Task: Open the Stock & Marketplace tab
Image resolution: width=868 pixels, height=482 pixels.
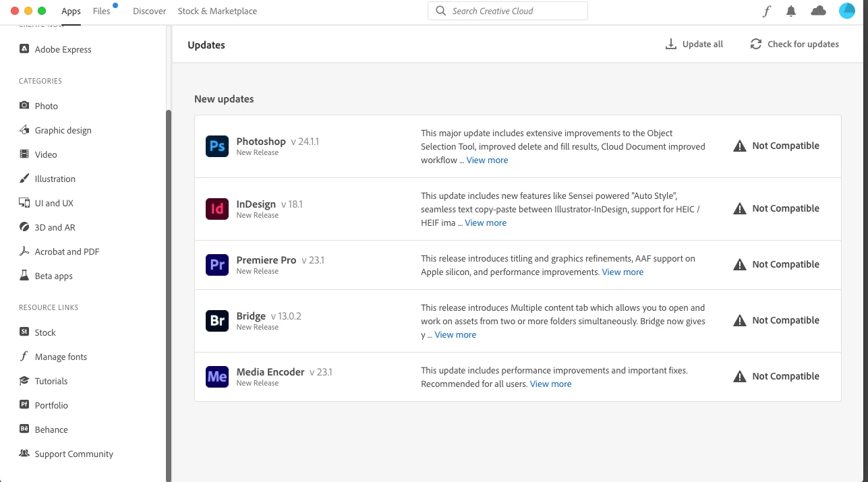Action: click(x=217, y=11)
